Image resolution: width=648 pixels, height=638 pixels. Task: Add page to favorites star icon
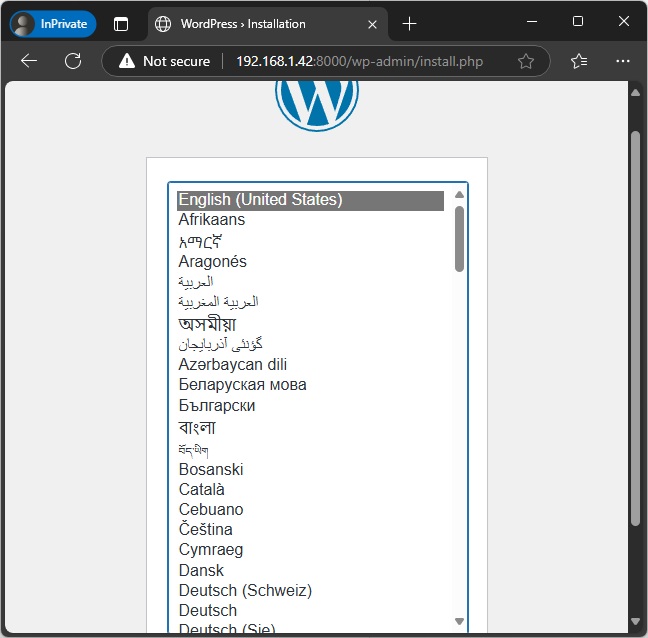tap(526, 61)
